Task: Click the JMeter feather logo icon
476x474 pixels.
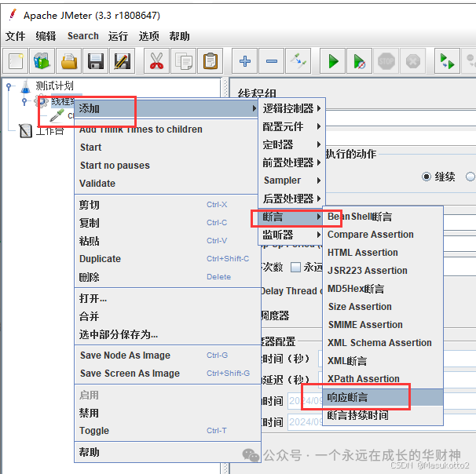Action: [13, 14]
